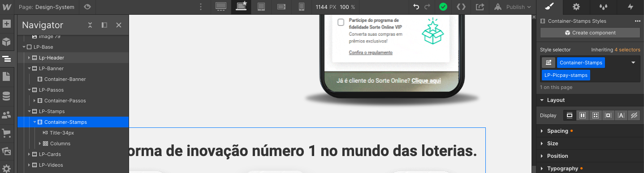Screen dimensions: 644x173
Task: Set display to None
Action: pos(634,115)
